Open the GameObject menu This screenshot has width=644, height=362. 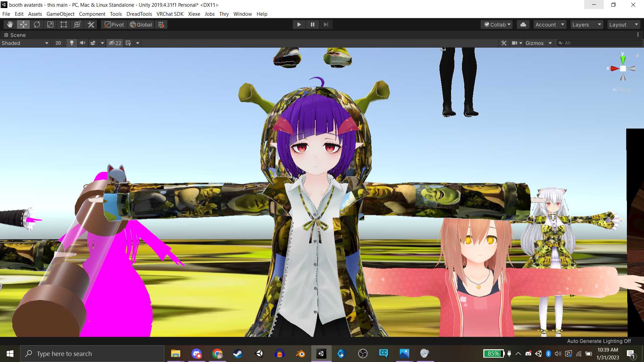point(60,14)
